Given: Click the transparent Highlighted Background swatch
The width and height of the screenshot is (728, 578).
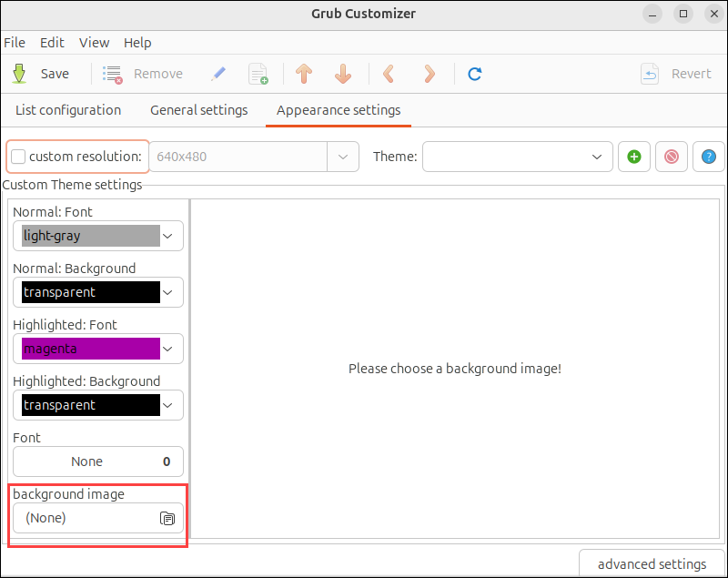Looking at the screenshot, I should point(91,405).
